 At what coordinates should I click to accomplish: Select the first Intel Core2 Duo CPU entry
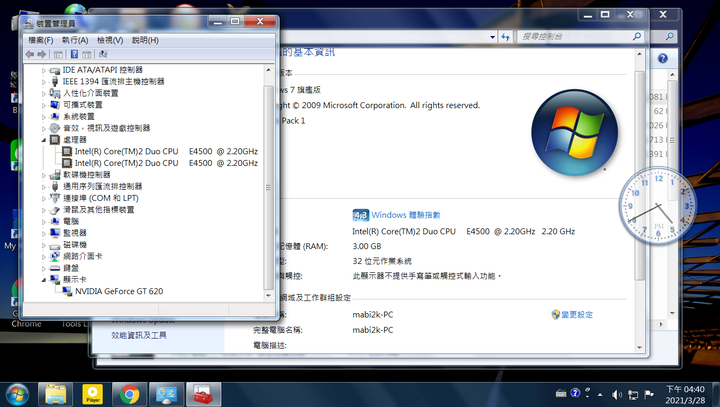[x=166, y=151]
